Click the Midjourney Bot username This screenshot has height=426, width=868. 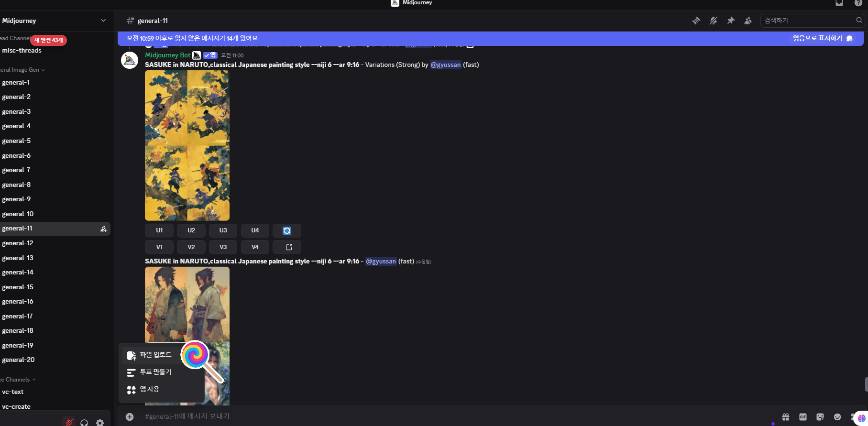click(167, 55)
